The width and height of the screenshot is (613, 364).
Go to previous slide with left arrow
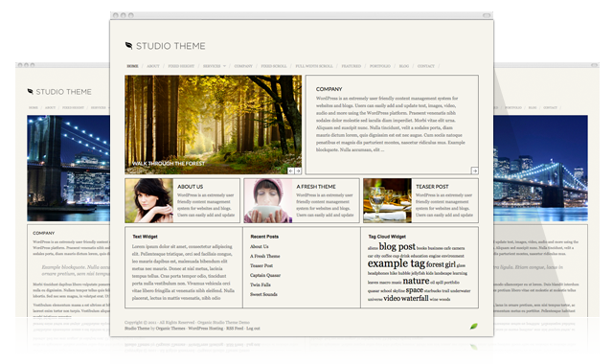coord(291,171)
